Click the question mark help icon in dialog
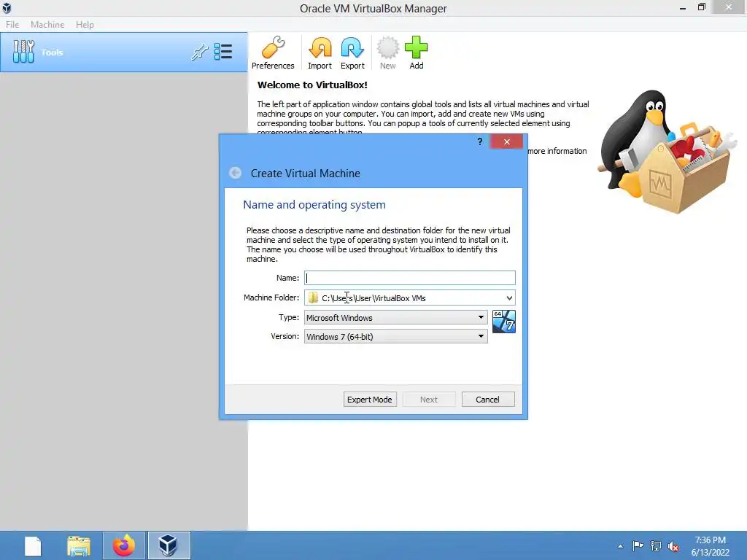This screenshot has height=560, width=747. 480,141
